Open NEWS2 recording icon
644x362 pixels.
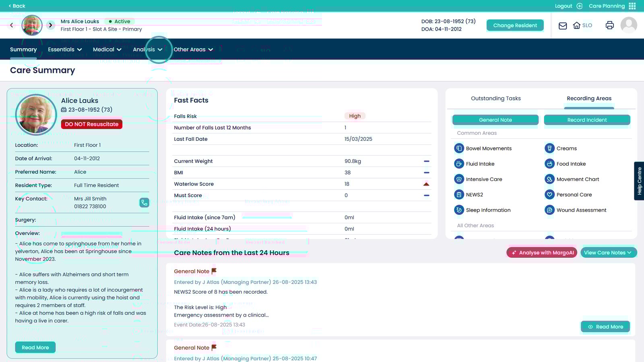coord(459,195)
